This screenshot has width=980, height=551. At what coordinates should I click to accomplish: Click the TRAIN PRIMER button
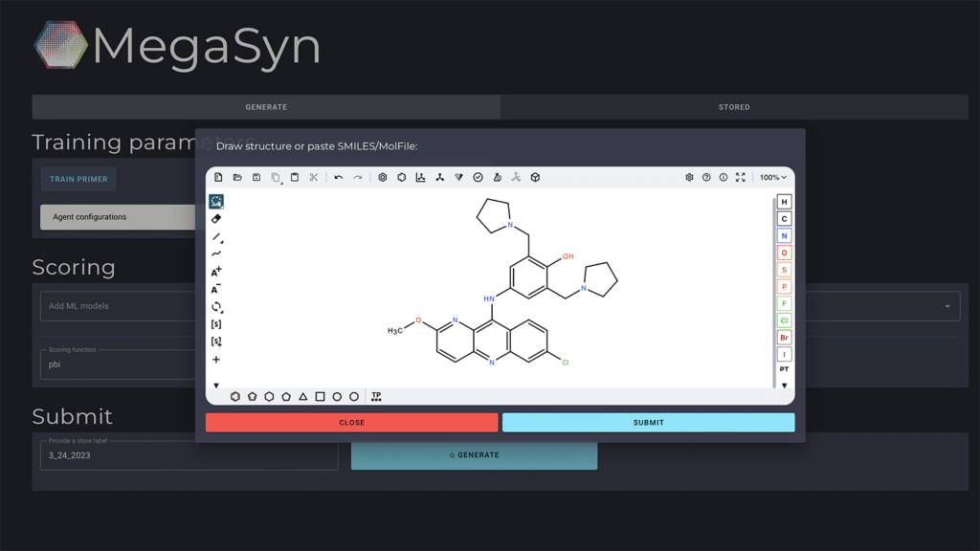pos(78,179)
